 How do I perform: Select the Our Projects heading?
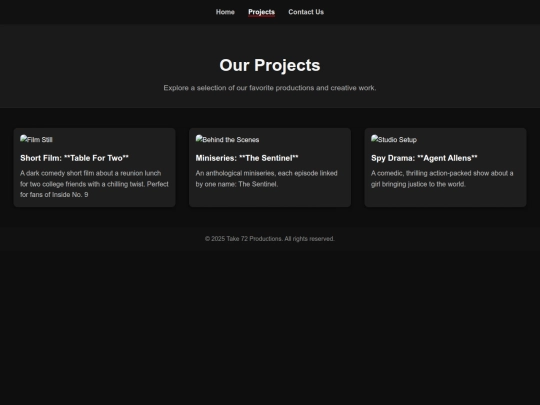click(270, 65)
